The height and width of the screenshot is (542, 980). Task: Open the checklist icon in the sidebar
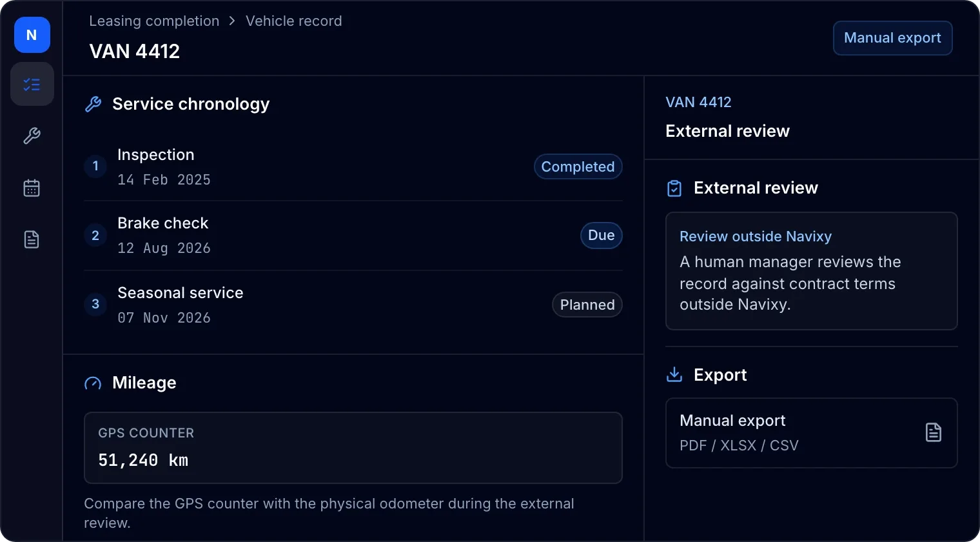[x=32, y=84]
